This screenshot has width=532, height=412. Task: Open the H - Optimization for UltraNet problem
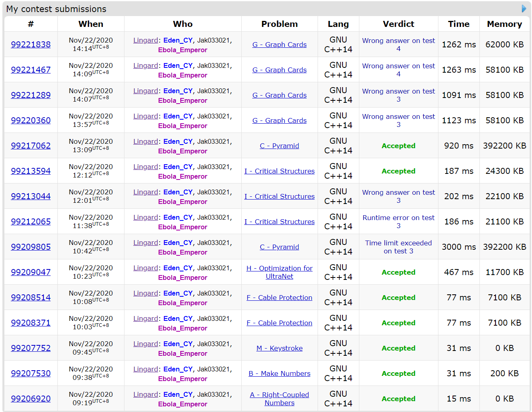tap(279, 272)
